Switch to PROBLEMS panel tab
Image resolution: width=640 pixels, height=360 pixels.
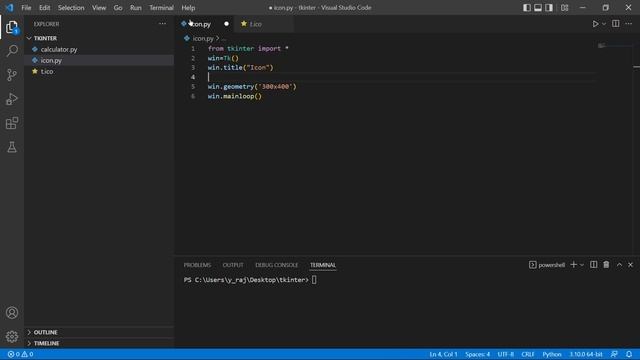pyautogui.click(x=197, y=265)
